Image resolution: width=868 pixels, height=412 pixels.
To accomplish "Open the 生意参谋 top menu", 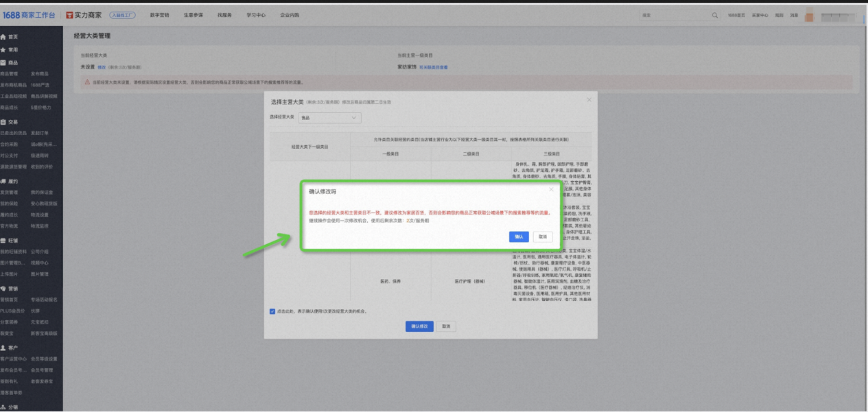I will pos(193,15).
